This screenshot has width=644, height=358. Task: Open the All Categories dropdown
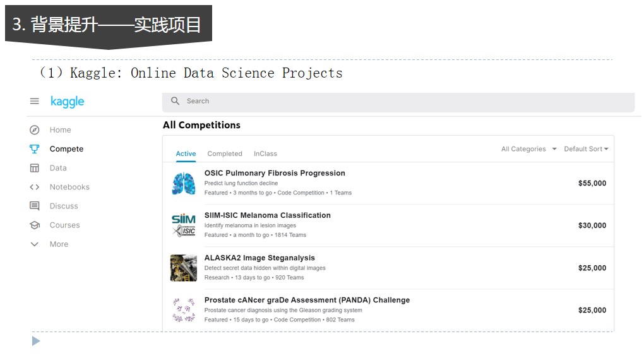528,149
